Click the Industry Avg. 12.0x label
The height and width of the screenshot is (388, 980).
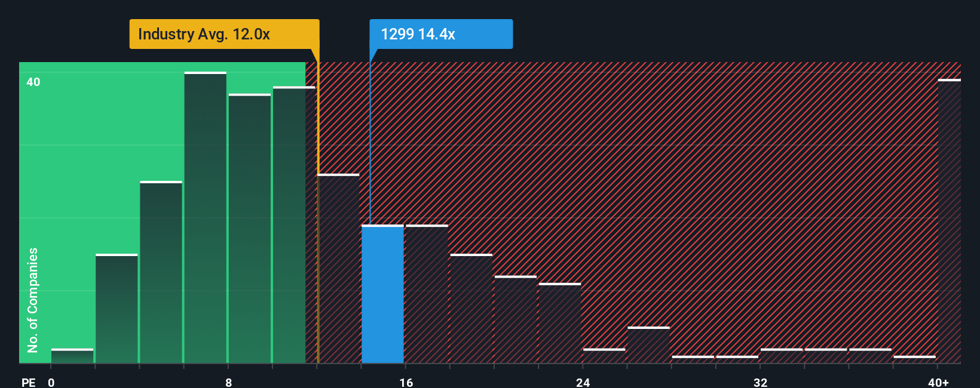tap(224, 34)
